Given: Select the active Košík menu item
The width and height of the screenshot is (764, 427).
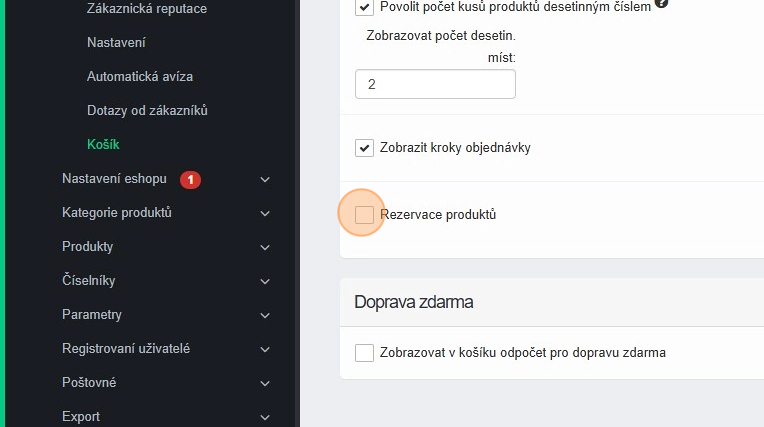Looking at the screenshot, I should tap(103, 145).
